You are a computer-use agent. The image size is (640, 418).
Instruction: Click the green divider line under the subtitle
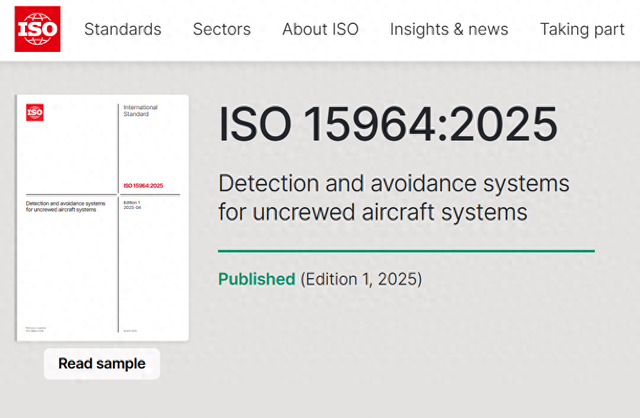(x=406, y=251)
